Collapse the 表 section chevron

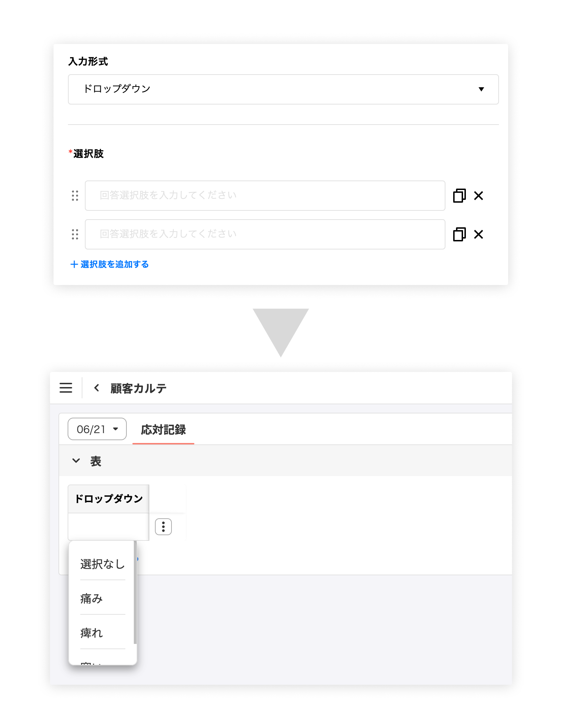[x=76, y=461]
